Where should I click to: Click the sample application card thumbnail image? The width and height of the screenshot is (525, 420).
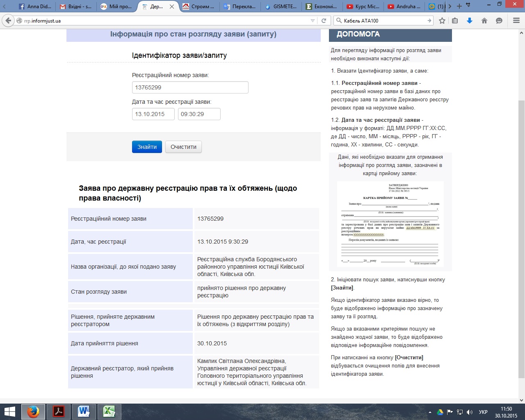(x=390, y=224)
